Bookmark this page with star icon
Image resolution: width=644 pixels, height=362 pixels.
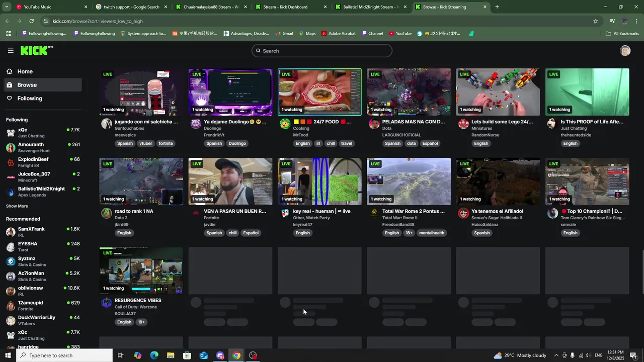[x=596, y=21]
